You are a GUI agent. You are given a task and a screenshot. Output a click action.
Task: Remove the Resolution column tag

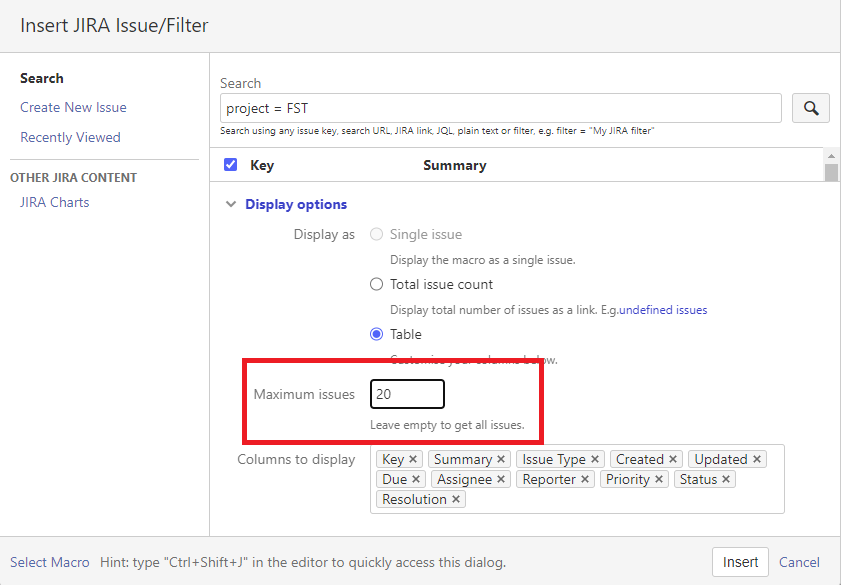click(x=454, y=500)
